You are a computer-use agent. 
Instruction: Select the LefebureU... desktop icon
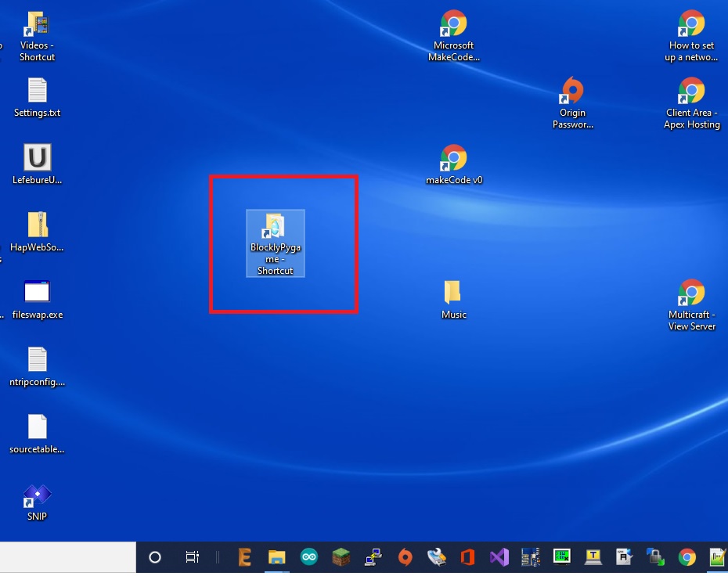point(37,158)
